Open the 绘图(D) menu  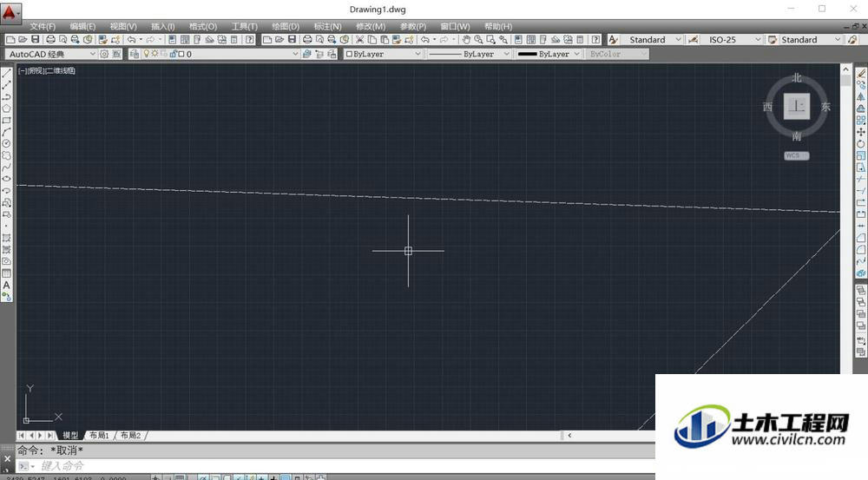pyautogui.click(x=285, y=26)
